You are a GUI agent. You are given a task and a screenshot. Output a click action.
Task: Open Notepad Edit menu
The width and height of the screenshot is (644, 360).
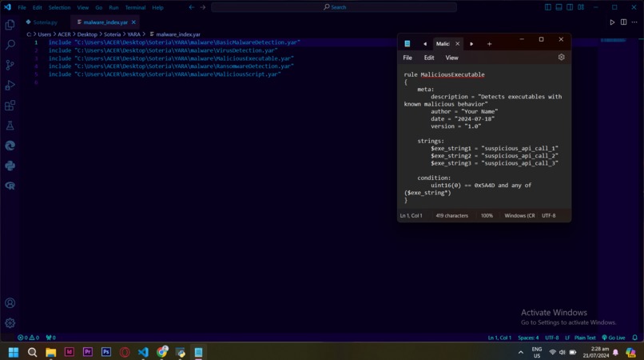point(429,58)
